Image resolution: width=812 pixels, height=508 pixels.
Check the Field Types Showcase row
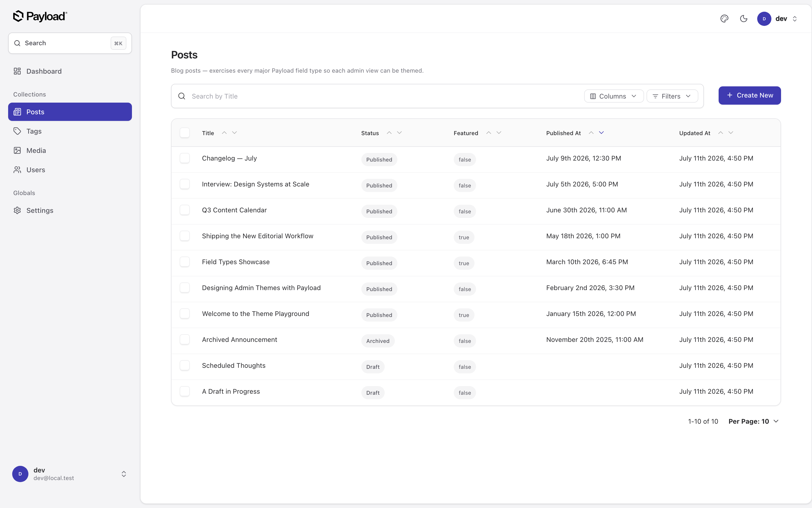[x=184, y=262]
